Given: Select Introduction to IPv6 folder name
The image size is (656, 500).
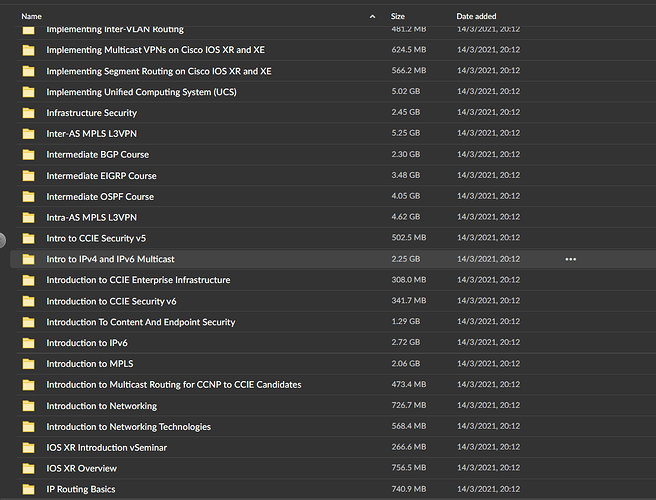Looking at the screenshot, I should 87,343.
